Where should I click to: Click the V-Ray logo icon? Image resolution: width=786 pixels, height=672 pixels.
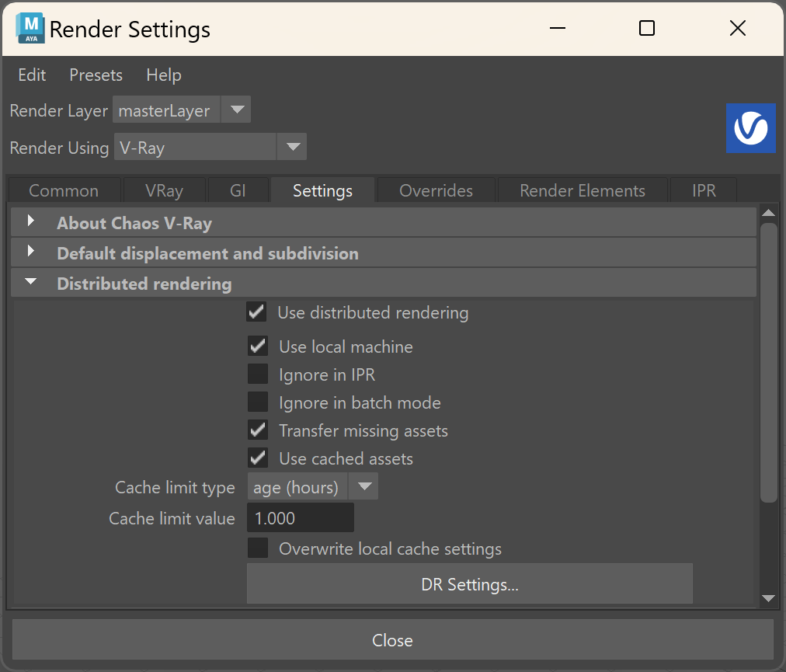coord(751,128)
